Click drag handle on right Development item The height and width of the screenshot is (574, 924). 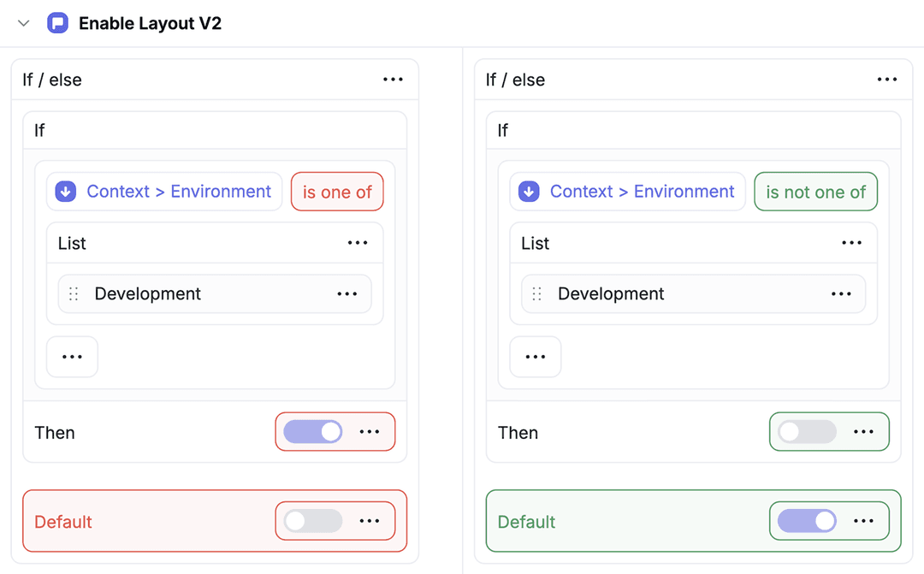(x=537, y=294)
